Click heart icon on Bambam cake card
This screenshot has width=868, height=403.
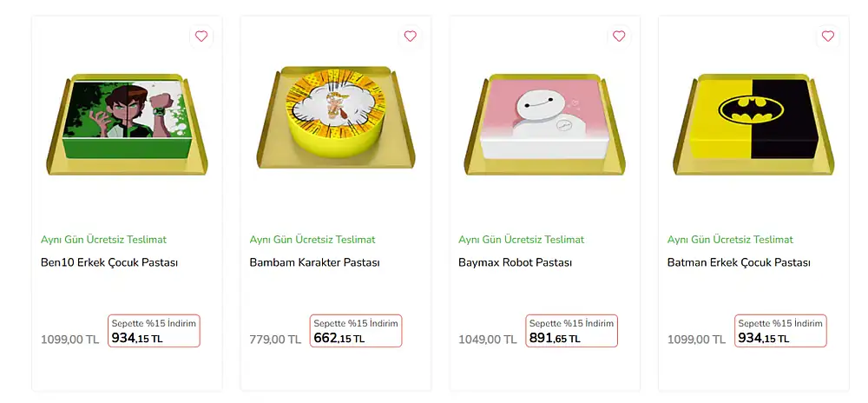coord(410,36)
